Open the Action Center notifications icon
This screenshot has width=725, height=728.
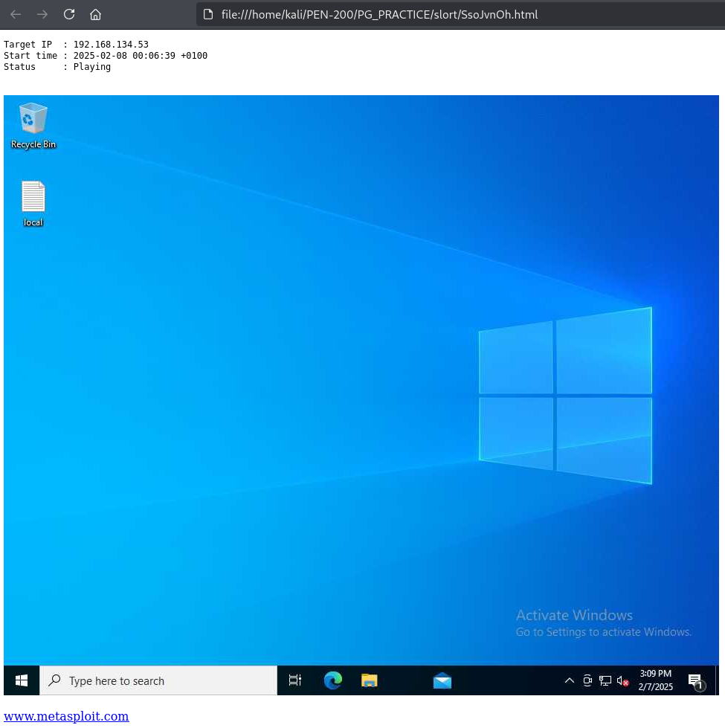(696, 682)
